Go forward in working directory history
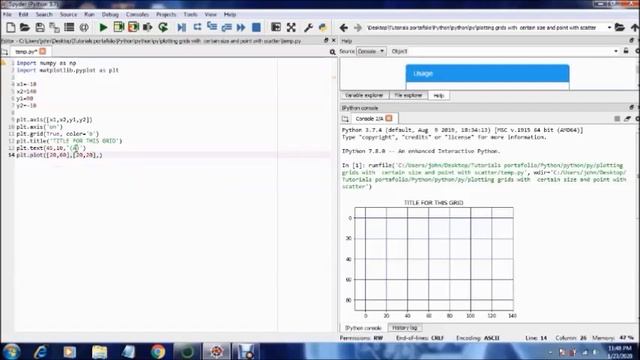The height and width of the screenshot is (360, 640). (358, 27)
